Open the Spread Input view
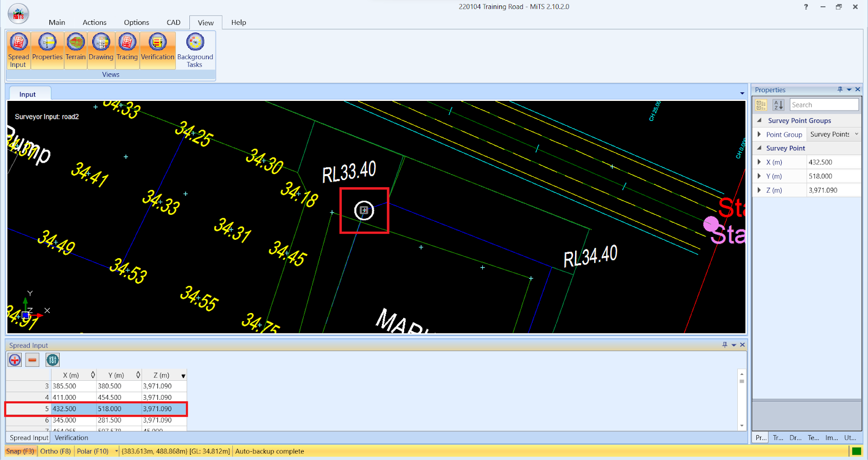 click(x=18, y=50)
